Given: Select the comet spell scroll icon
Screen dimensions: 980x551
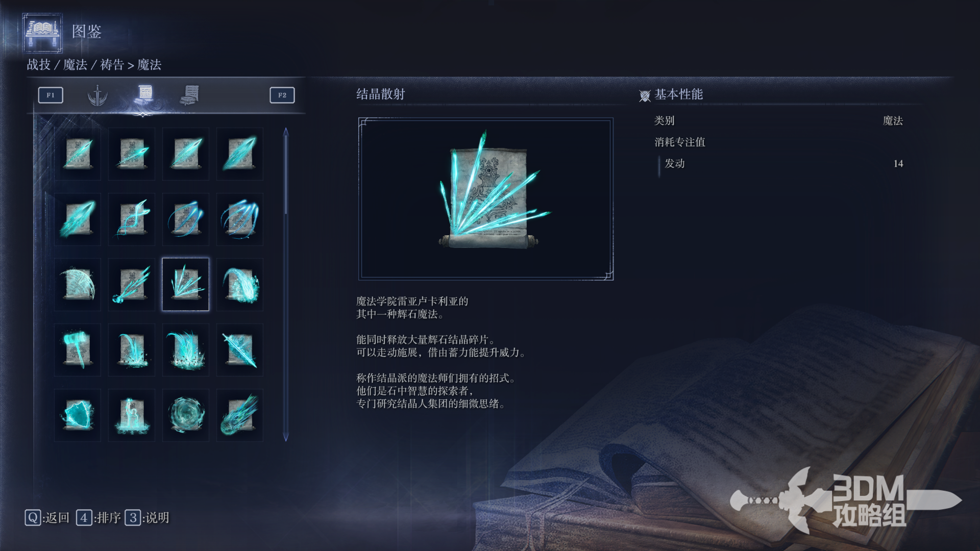Looking at the screenshot, I should [x=240, y=415].
